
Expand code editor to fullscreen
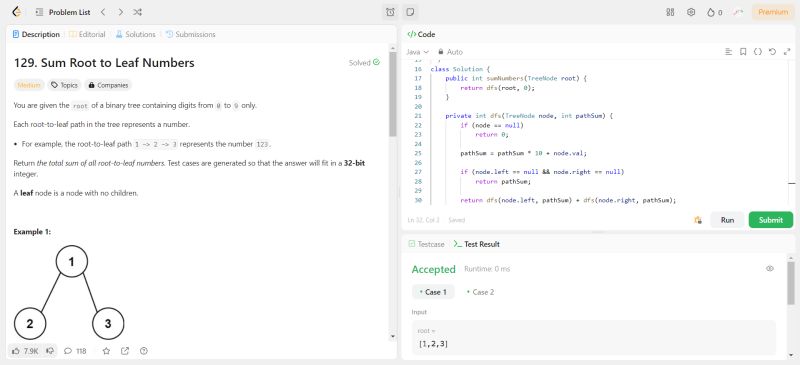[x=786, y=52]
